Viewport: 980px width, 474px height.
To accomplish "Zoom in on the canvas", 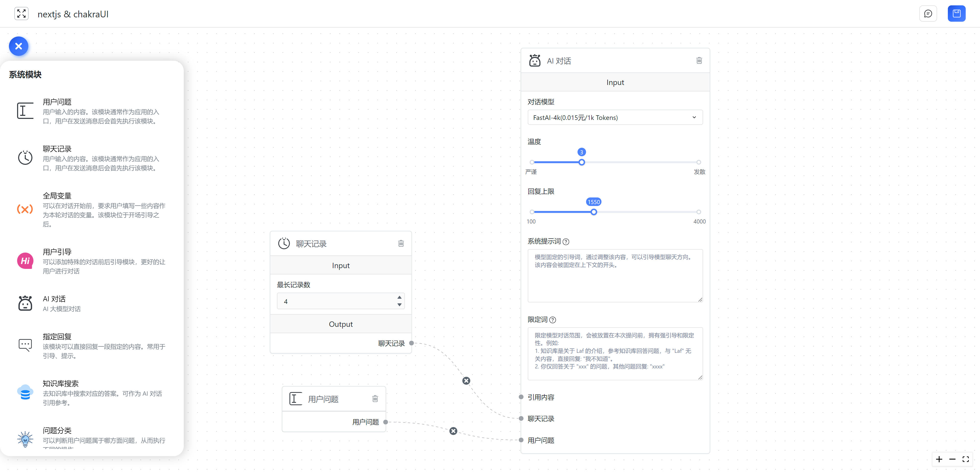I will coord(939,459).
